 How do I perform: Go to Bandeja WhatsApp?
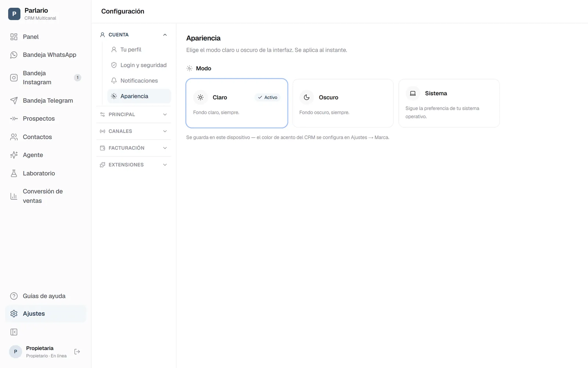tap(46, 55)
